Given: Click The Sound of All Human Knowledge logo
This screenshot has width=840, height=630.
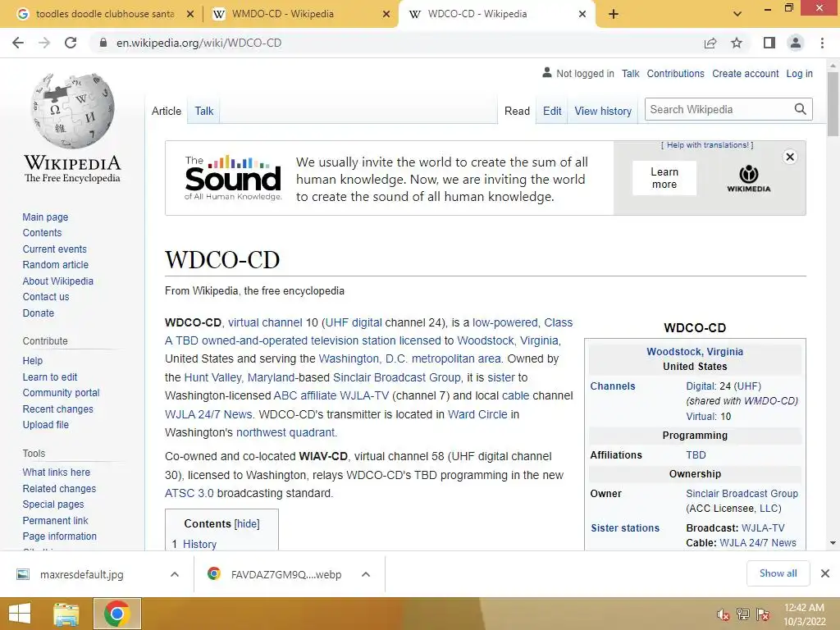Looking at the screenshot, I should (x=233, y=178).
